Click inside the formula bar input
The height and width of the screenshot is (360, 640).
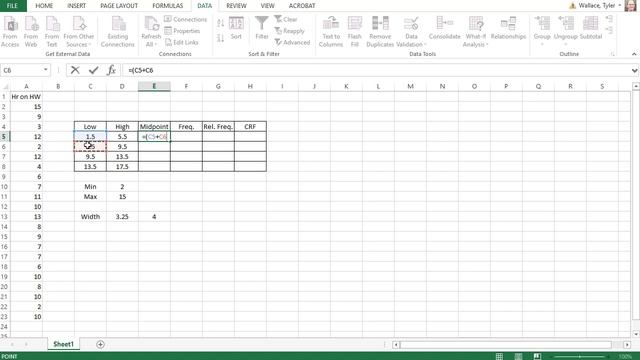pyautogui.click(x=376, y=70)
